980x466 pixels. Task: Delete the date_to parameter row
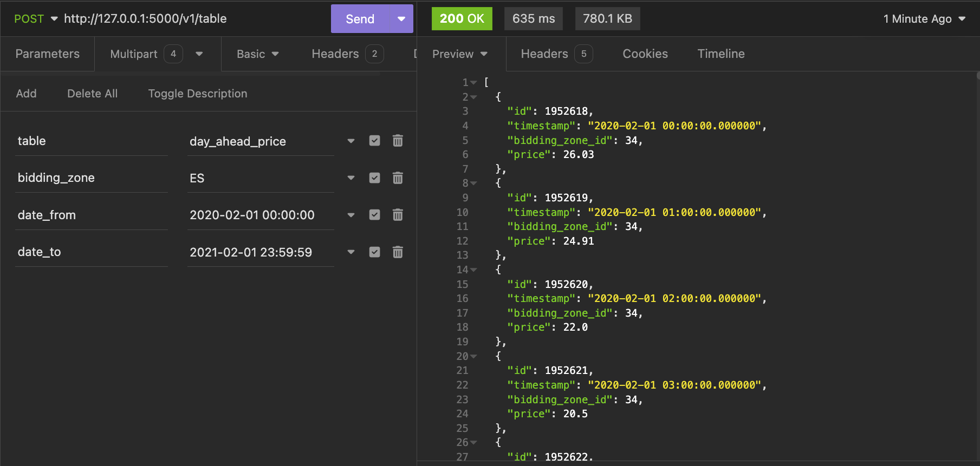point(398,252)
